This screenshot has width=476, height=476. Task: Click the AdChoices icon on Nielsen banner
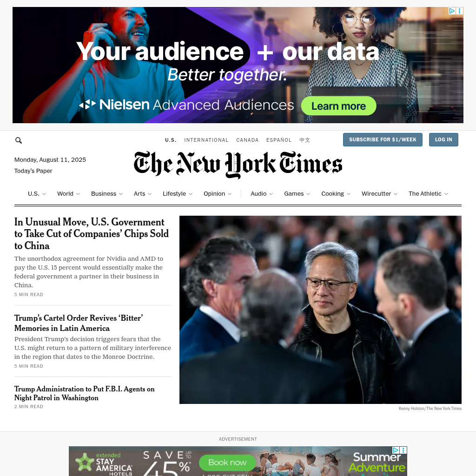coord(452,11)
